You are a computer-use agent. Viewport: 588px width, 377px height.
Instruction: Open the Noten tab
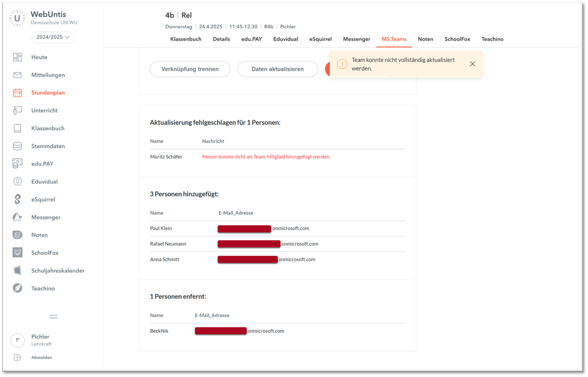425,39
